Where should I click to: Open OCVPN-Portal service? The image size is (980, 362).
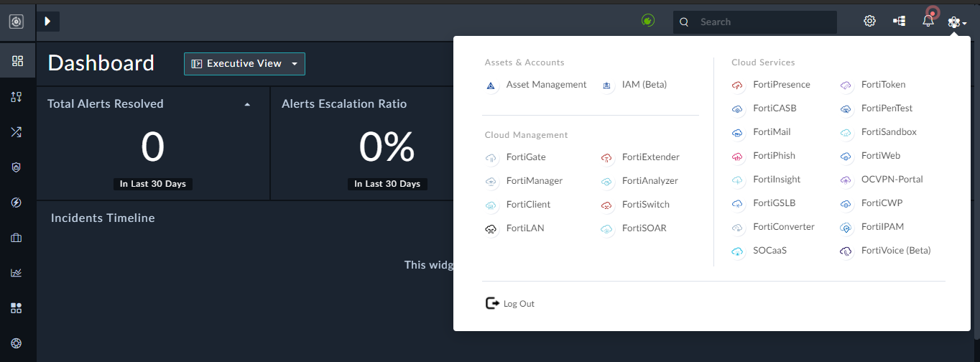click(x=892, y=180)
